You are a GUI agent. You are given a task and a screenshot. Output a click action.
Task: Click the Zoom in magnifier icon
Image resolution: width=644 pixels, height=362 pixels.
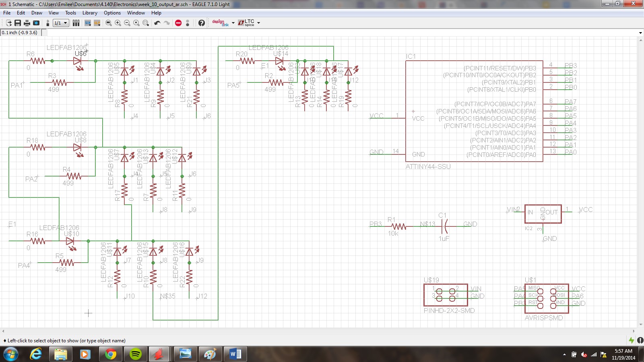(118, 23)
